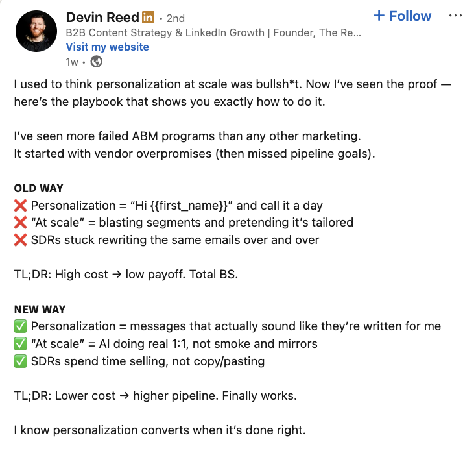Open the "Visit my website" link

pos(107,47)
